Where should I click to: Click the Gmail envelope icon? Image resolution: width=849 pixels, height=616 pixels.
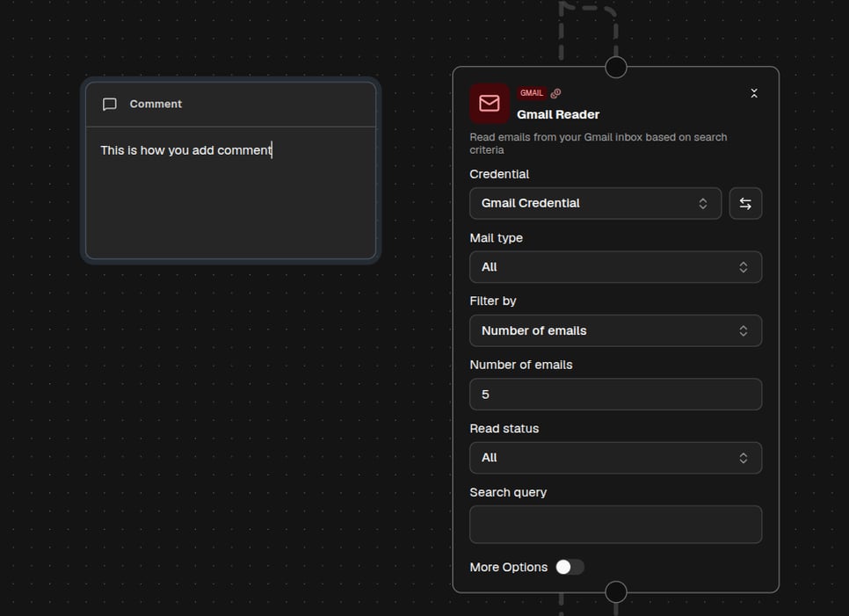pyautogui.click(x=490, y=103)
